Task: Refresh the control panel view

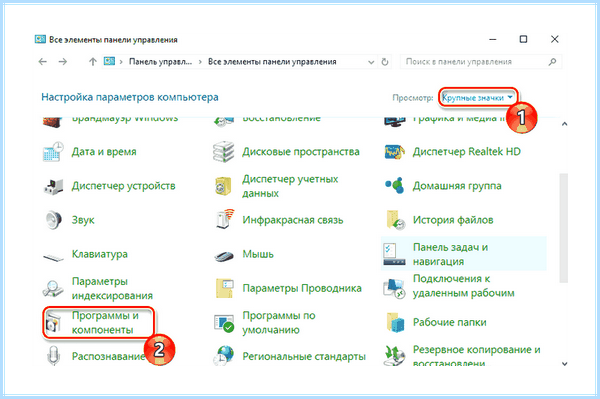Action: (x=385, y=62)
